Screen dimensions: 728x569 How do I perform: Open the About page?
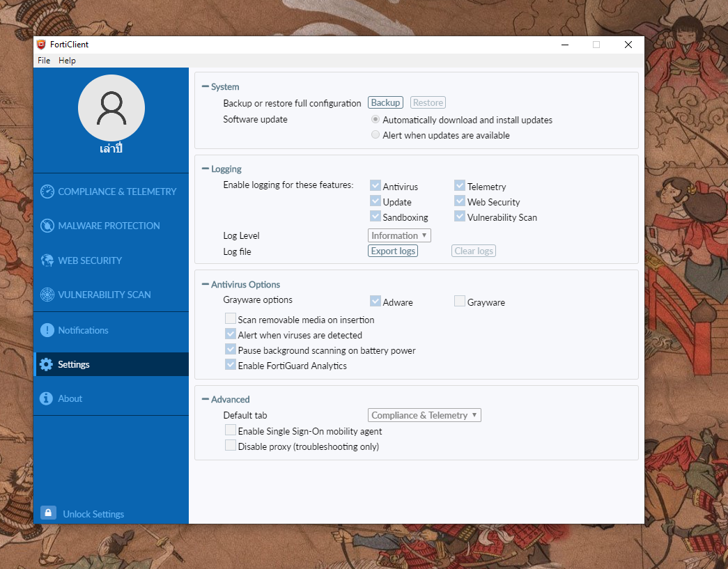tap(111, 398)
